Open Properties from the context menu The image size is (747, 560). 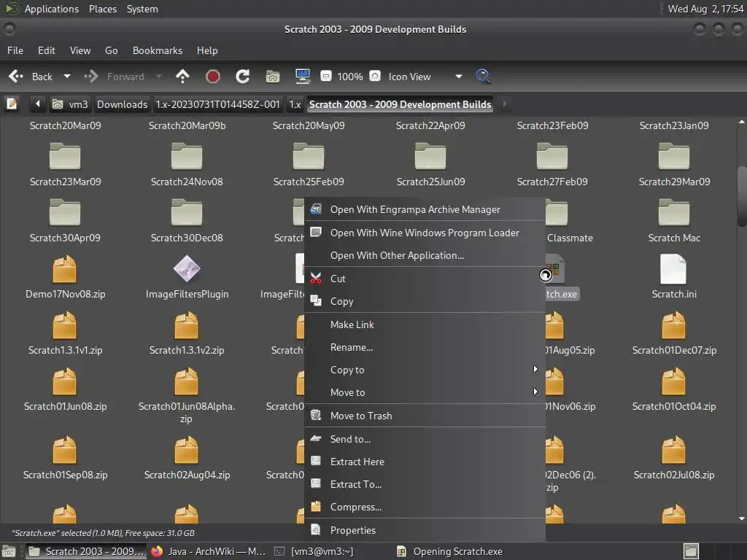point(425,531)
